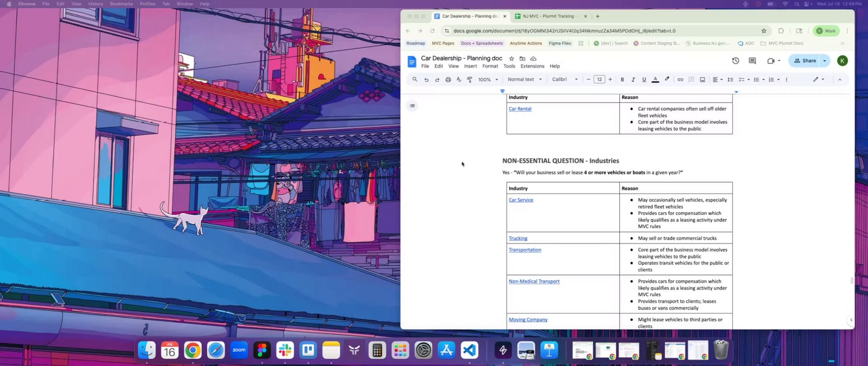Click the font size field
This screenshot has height=366, width=868.
[600, 79]
